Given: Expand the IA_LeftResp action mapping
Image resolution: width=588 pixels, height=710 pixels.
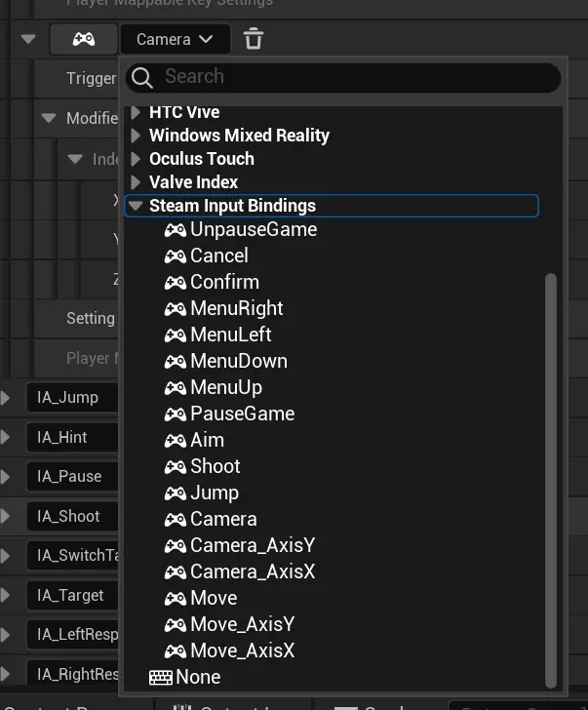Looking at the screenshot, I should 5,634.
